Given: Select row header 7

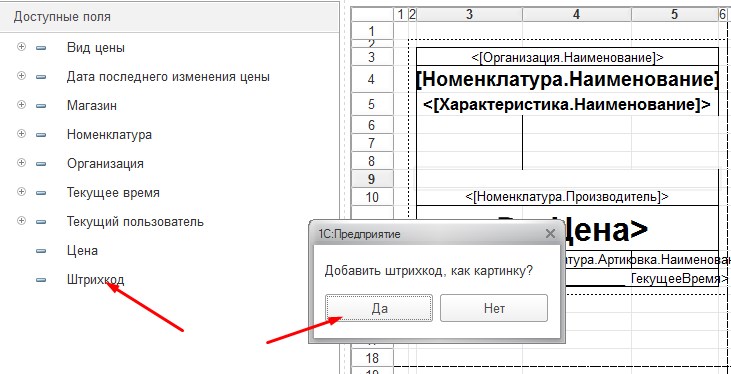Looking at the screenshot, I should click(x=372, y=143).
